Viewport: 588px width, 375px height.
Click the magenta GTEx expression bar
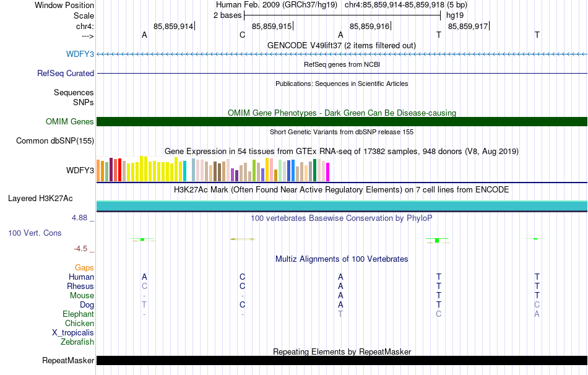point(327,172)
